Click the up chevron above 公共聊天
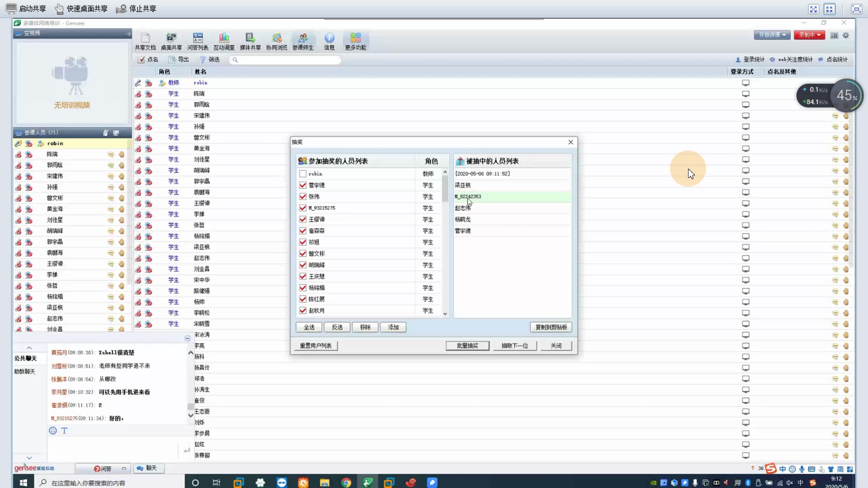868x488 pixels. click(29, 347)
